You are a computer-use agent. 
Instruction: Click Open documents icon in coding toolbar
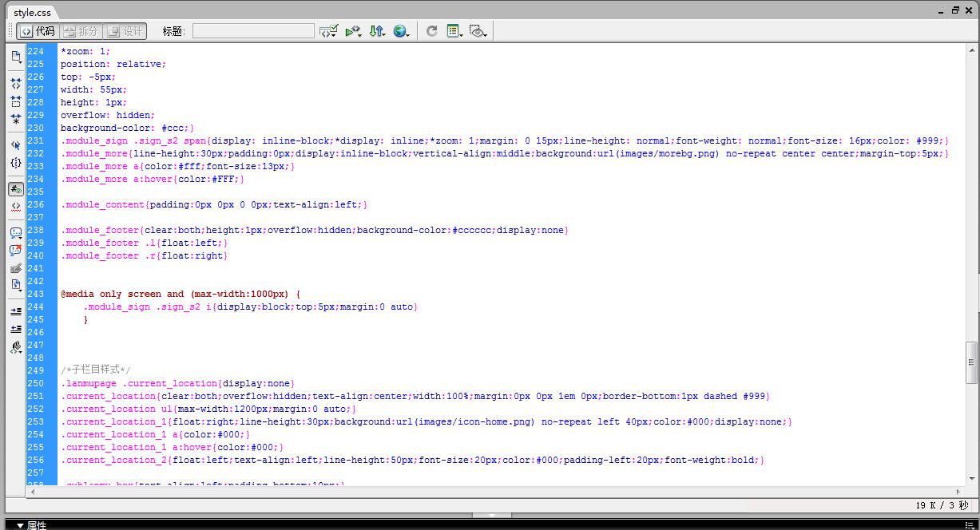tap(16, 57)
